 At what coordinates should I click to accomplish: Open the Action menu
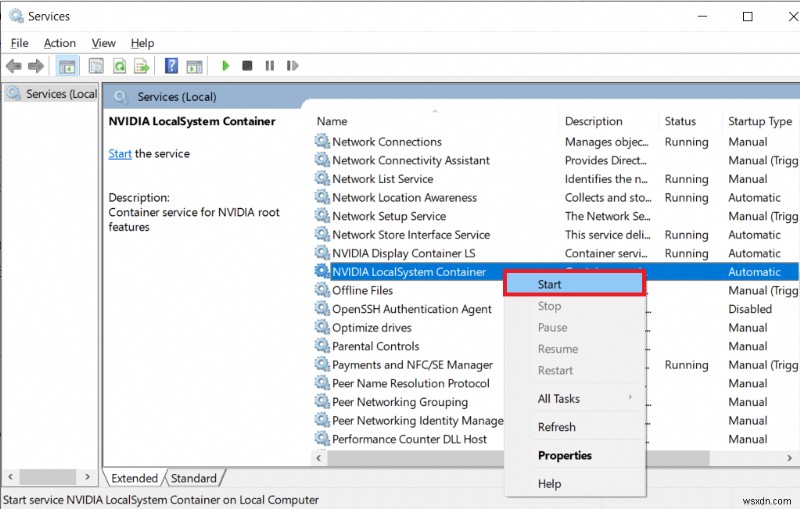[x=59, y=43]
